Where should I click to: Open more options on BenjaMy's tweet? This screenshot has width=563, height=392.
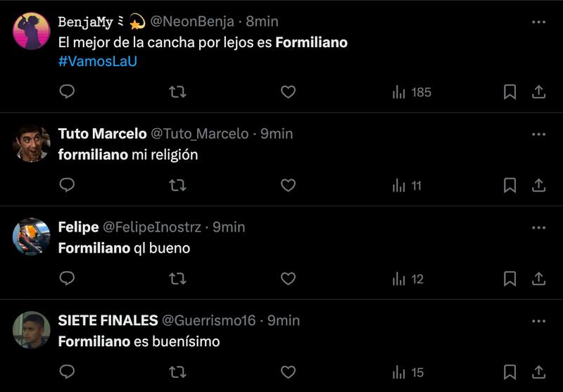click(538, 22)
